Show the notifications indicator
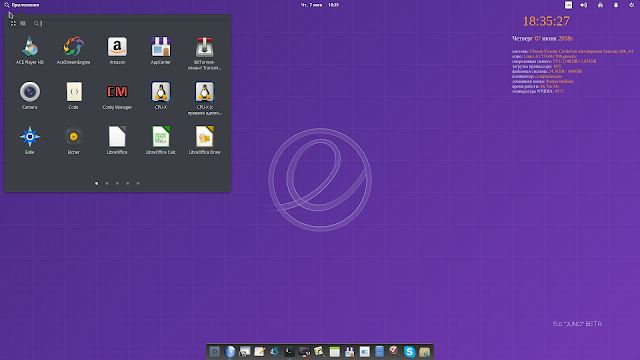This screenshot has height=360, width=640. tap(616, 5)
